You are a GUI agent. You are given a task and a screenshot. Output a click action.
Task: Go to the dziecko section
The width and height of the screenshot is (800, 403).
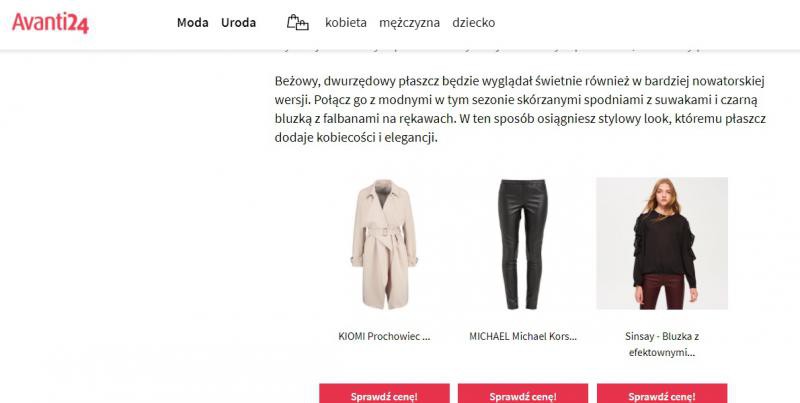[473, 22]
